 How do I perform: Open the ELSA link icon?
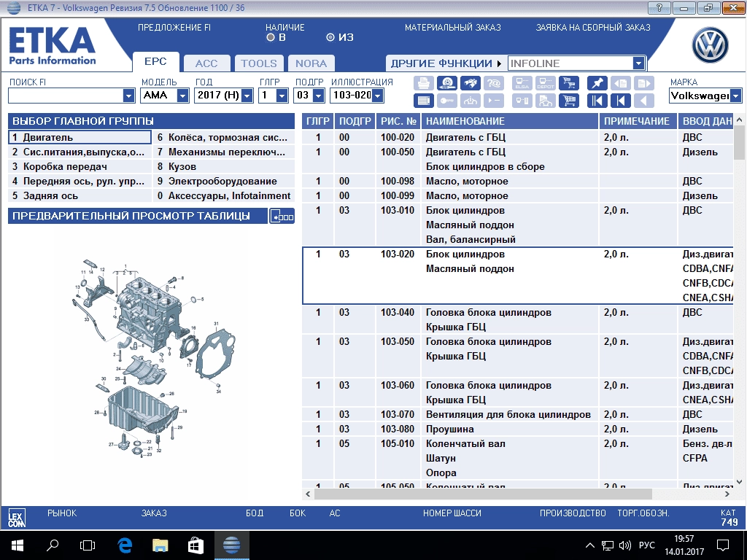tap(522, 83)
